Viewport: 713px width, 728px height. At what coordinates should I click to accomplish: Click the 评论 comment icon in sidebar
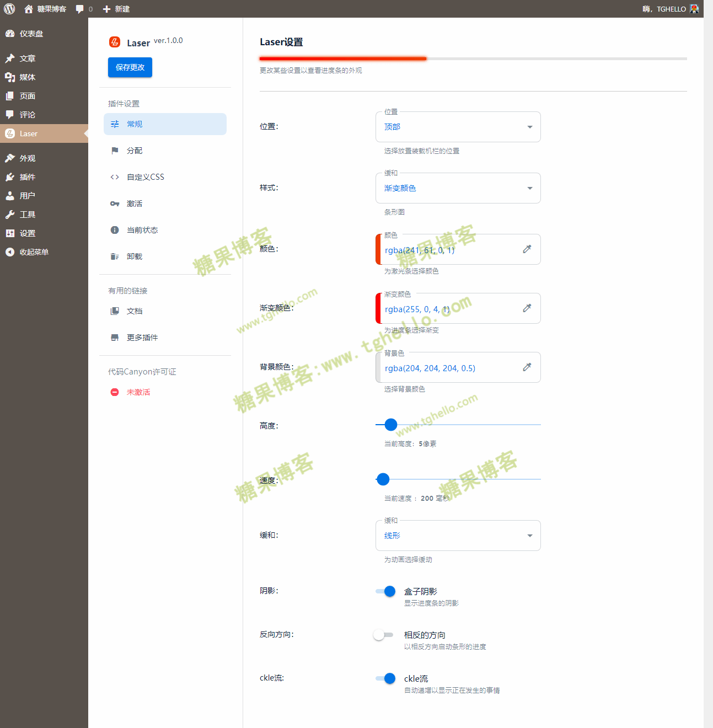[x=10, y=115]
